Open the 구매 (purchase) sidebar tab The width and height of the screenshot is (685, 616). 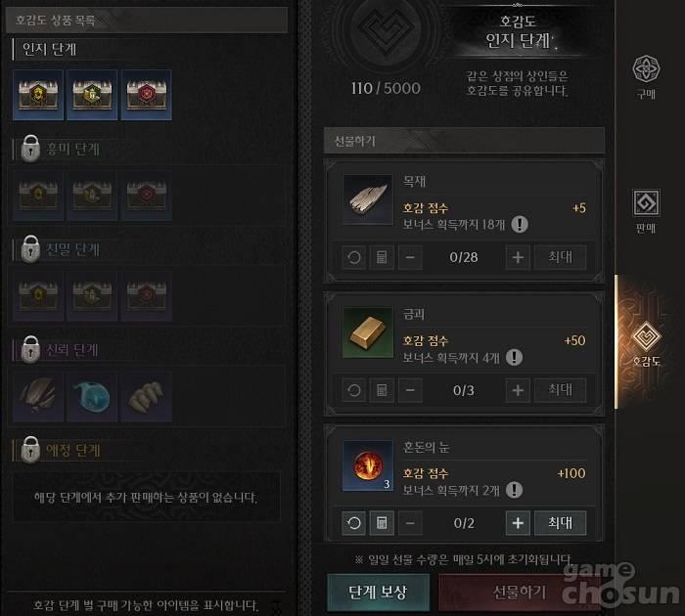(x=646, y=76)
